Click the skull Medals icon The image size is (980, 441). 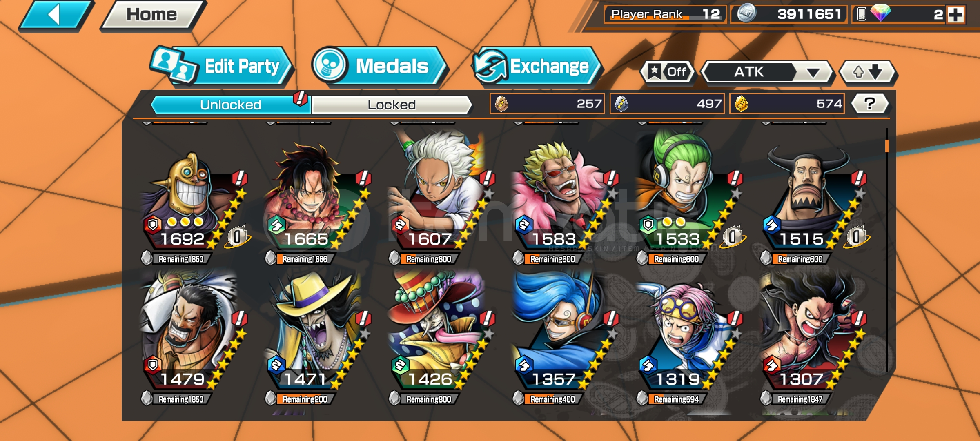[x=329, y=65]
